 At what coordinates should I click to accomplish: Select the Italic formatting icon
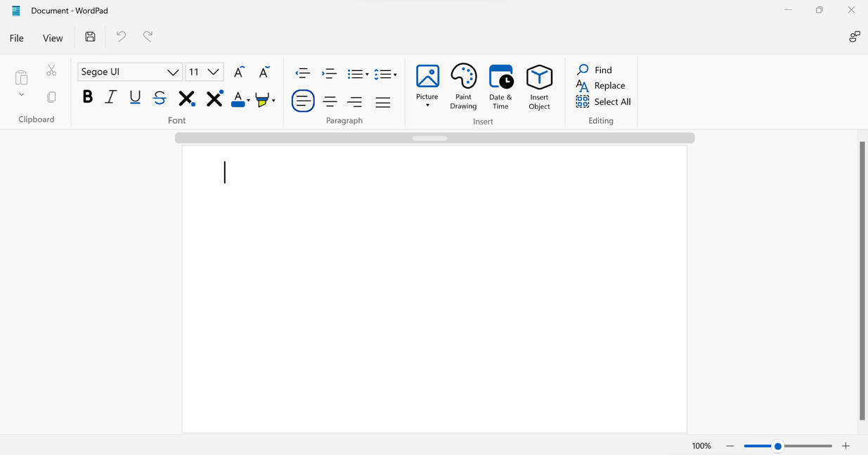tap(110, 96)
